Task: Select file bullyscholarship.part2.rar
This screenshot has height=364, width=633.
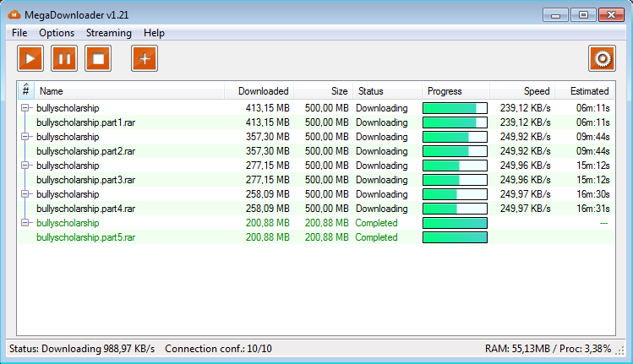Action: 85,151
